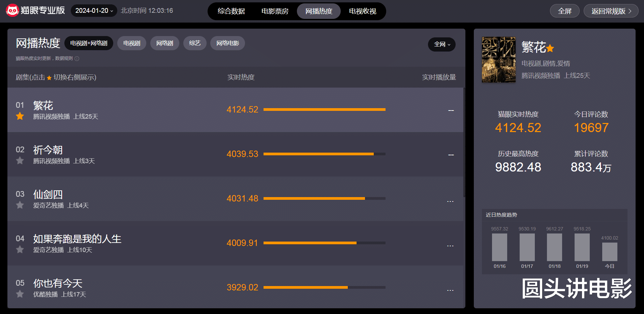Toggle the star for 如果奔跑是我的人生 row
Screen dimensions: 644x314
click(20, 250)
